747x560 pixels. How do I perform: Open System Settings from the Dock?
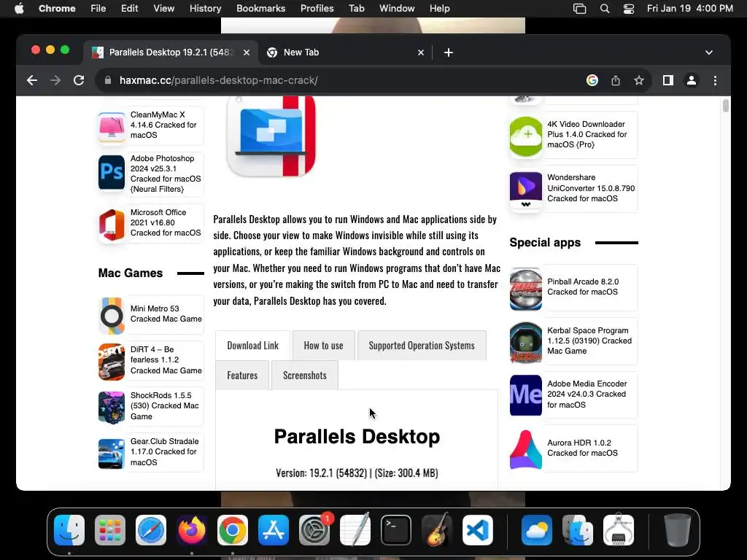coord(314,530)
